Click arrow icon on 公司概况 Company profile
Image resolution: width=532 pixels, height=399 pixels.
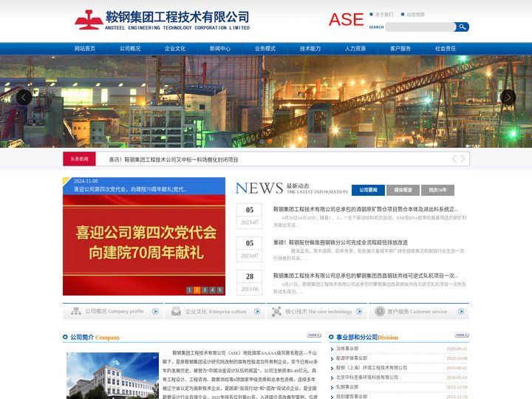[155, 312]
